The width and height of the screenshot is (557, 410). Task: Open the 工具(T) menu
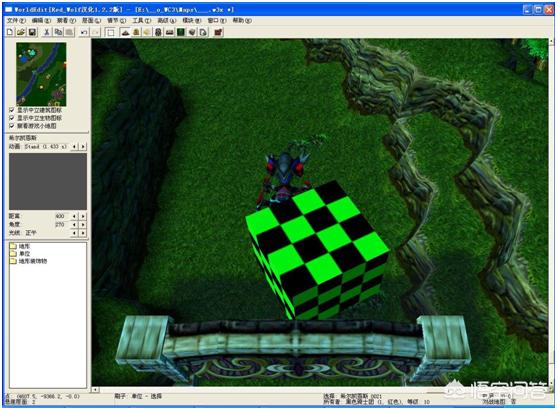(142, 21)
